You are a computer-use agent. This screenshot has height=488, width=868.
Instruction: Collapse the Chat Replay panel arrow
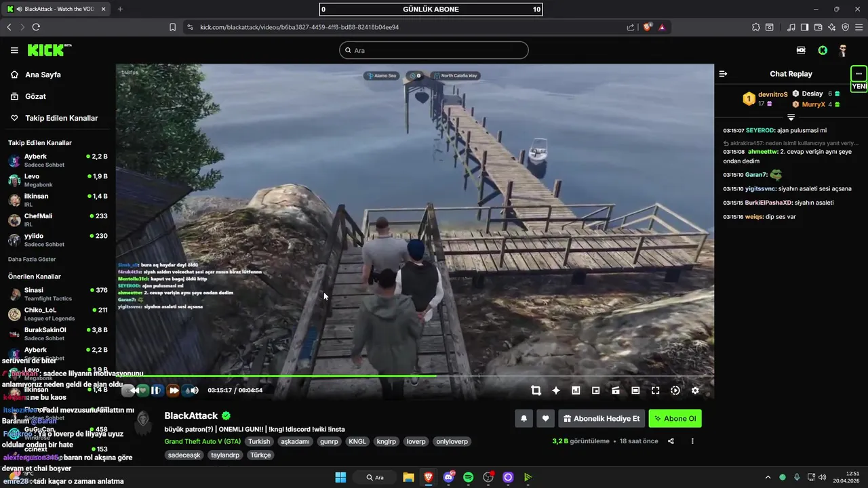click(x=723, y=74)
